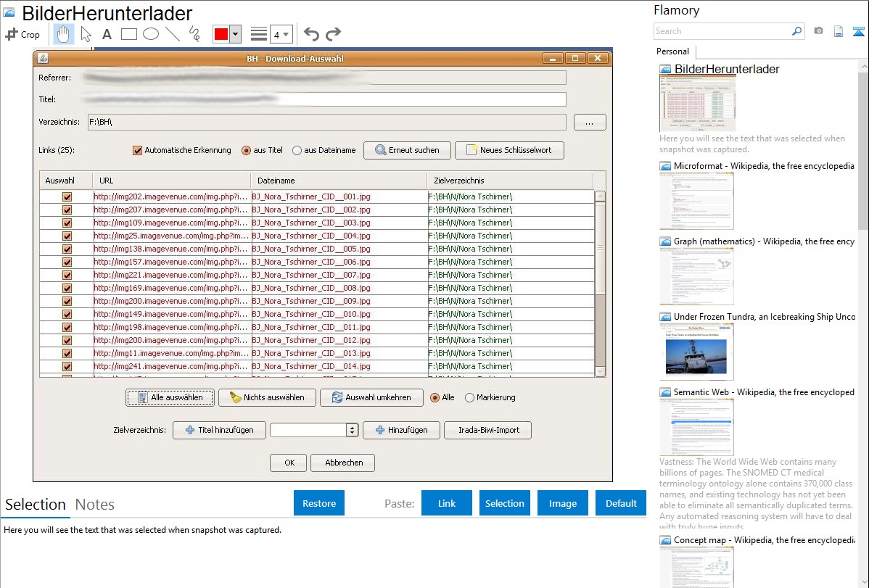The height and width of the screenshot is (588, 869).
Task: Click Nichts auswählen button
Action: pyautogui.click(x=267, y=397)
